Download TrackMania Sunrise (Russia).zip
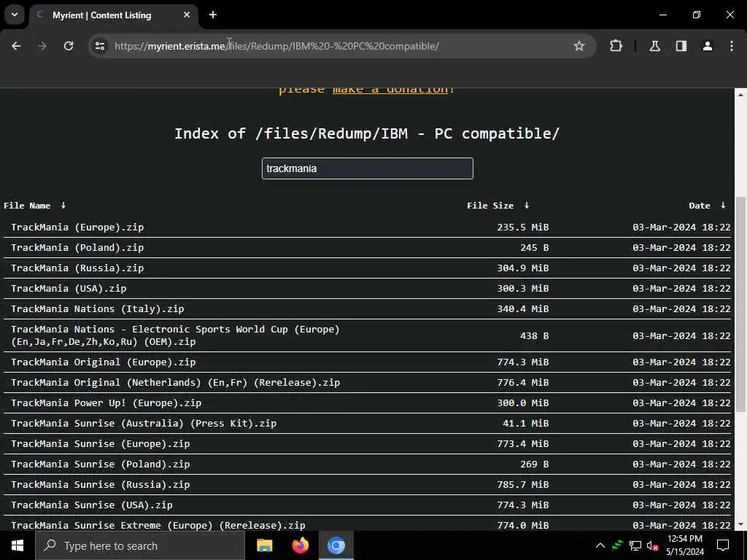 (x=100, y=485)
